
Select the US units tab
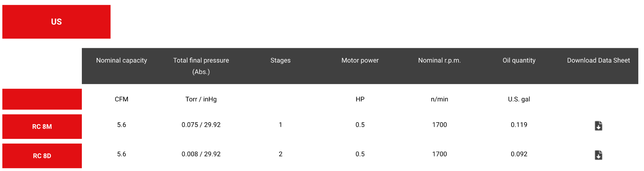tap(56, 22)
